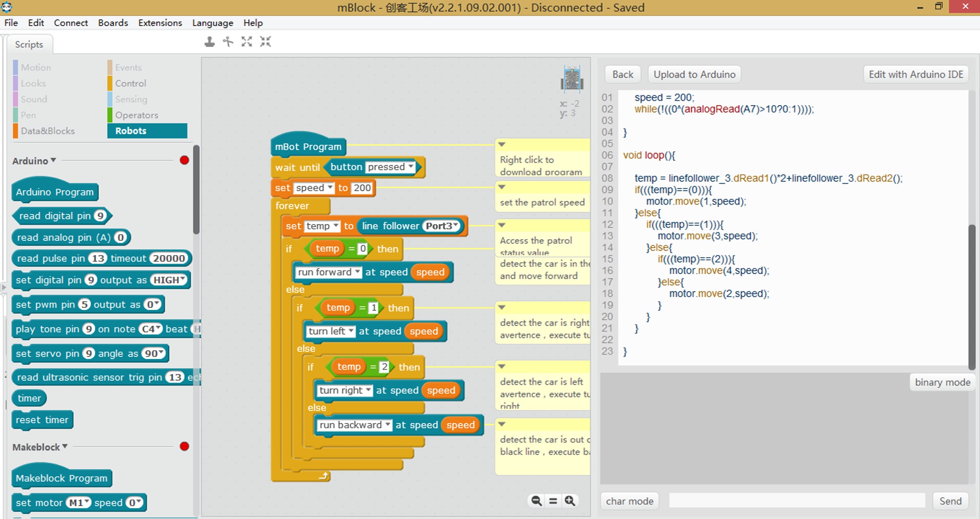Collapse the Arduino blocks section
The height and width of the screenshot is (519, 980).
coord(53,160)
